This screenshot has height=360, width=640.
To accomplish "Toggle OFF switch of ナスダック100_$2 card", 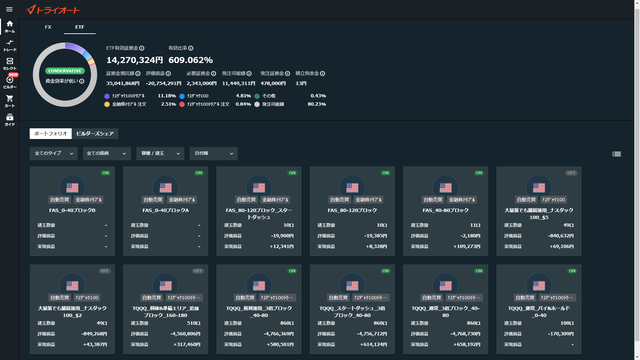I will click(x=105, y=271).
